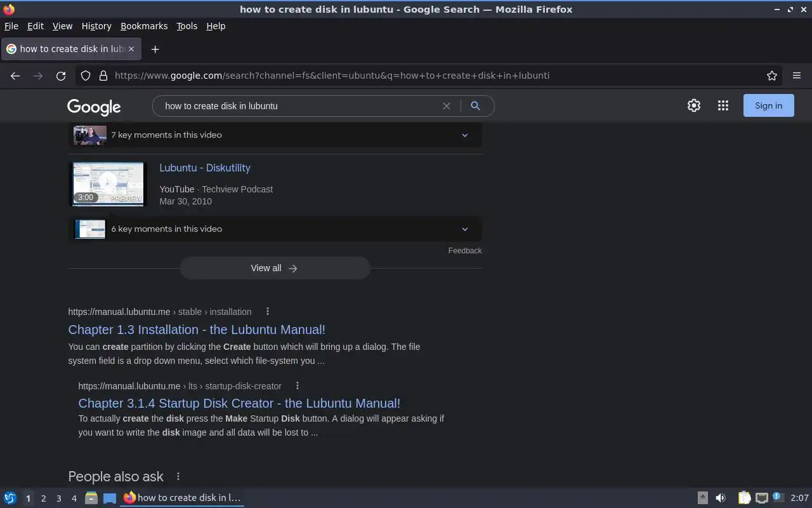Open Google apps grid
The image size is (812, 508).
[x=723, y=106]
